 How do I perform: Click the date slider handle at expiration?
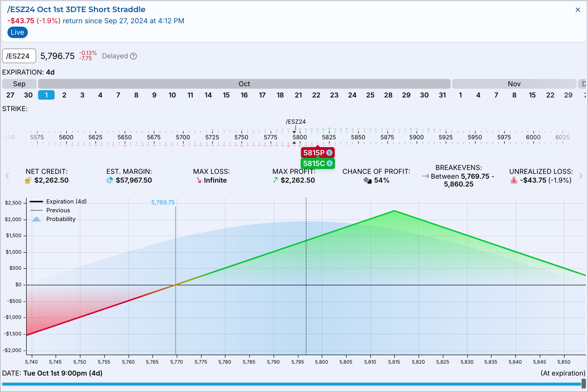tap(584, 384)
